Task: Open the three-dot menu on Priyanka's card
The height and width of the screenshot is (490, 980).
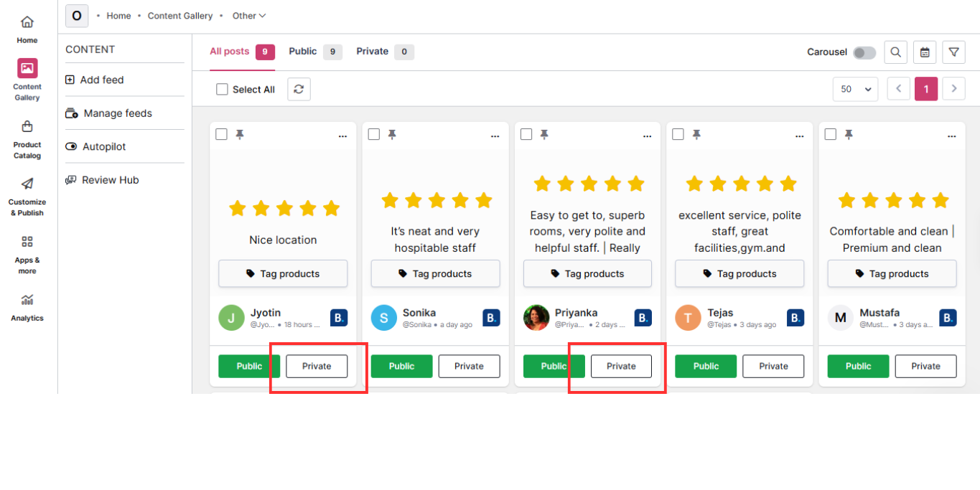Action: tap(648, 136)
